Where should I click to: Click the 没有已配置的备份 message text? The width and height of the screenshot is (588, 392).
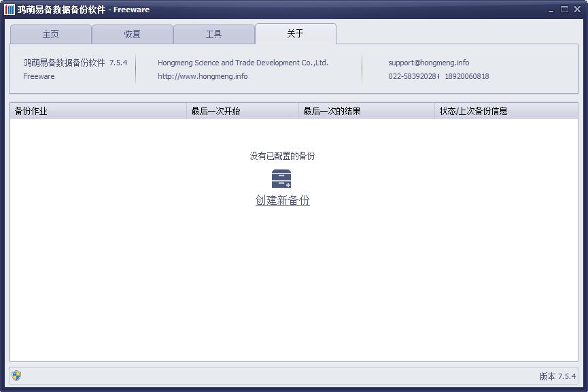(x=282, y=156)
